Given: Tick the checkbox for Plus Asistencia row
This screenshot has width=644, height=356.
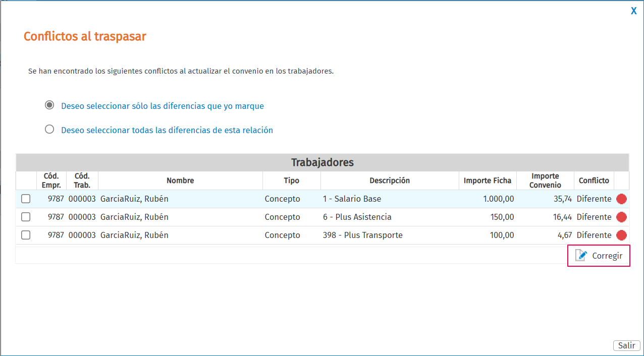Looking at the screenshot, I should [26, 217].
